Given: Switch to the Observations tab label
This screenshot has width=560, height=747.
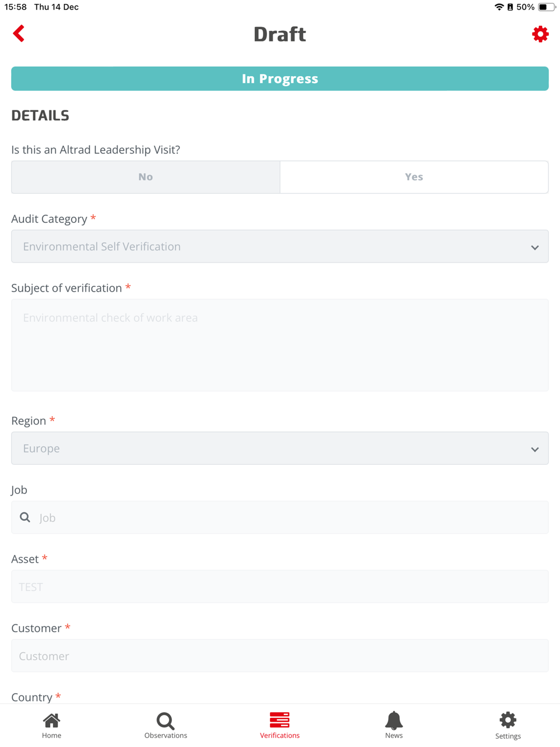Looking at the screenshot, I should tap(165, 735).
